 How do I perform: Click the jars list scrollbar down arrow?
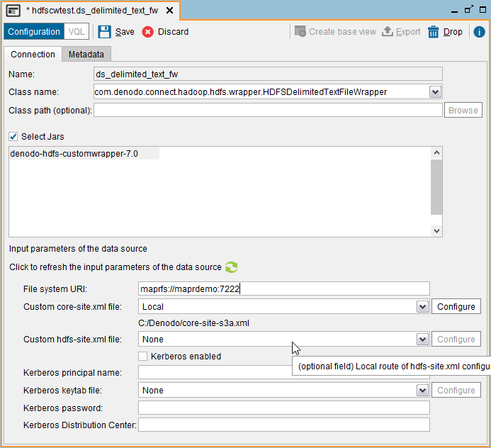pos(436,231)
